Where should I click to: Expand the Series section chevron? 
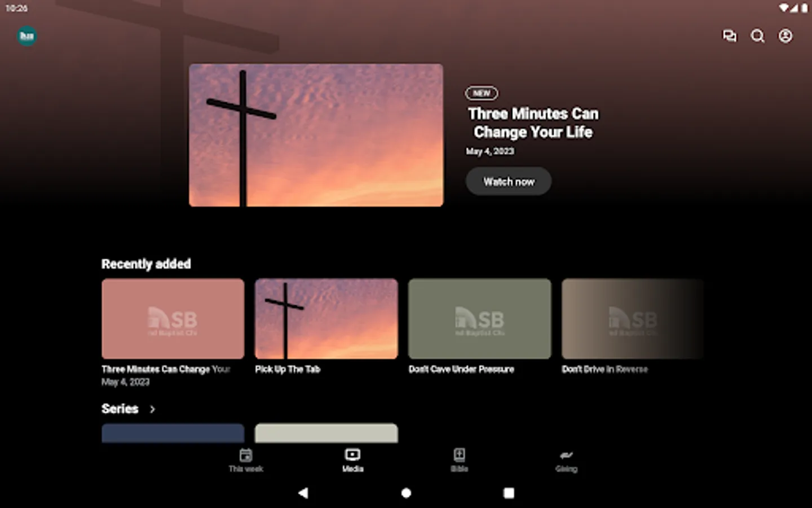tap(152, 409)
